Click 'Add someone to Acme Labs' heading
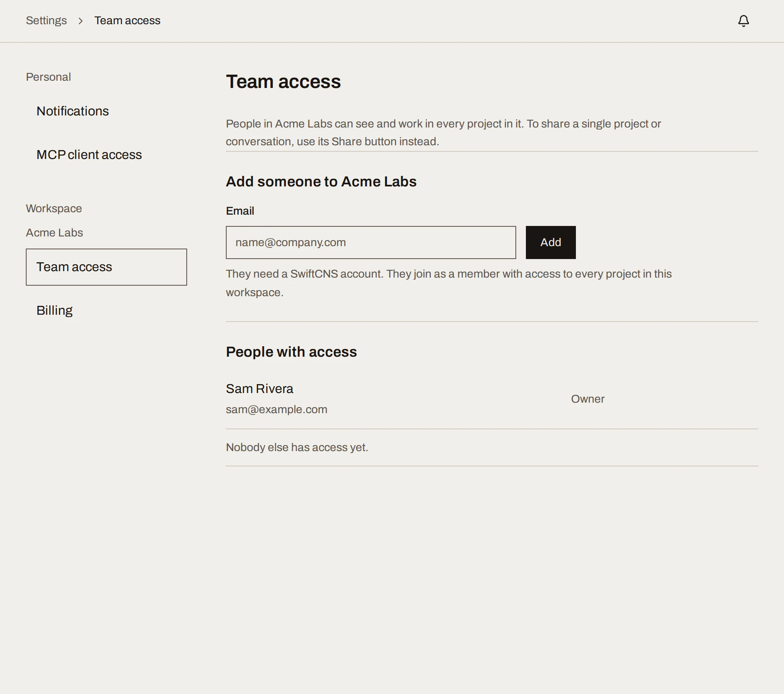The width and height of the screenshot is (784, 694). pos(321,182)
